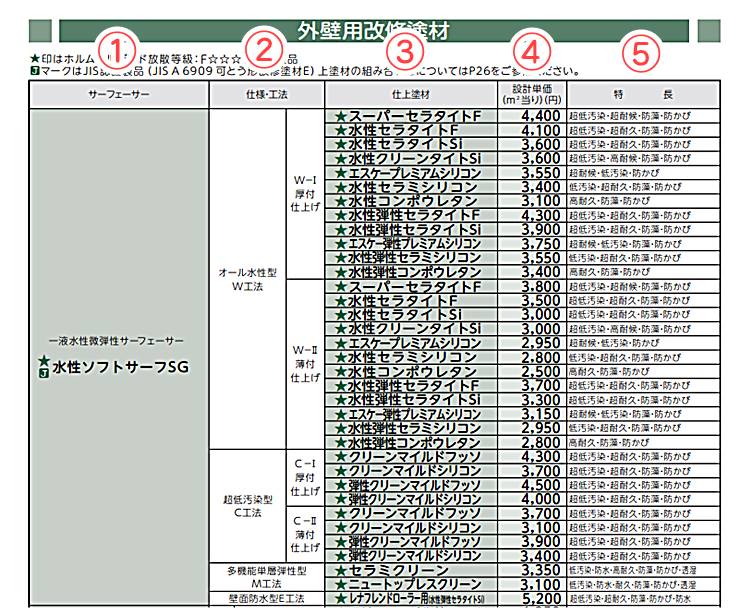740x614 pixels.
Task: Click 水性セラタイトF in the 4,100 row
Action: (403, 130)
